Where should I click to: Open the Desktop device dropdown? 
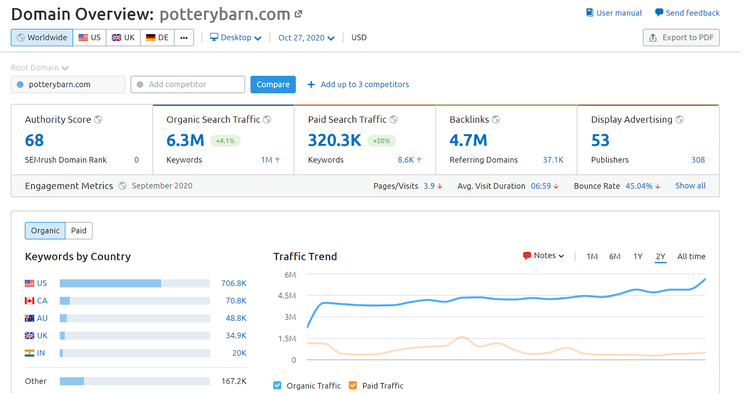tap(236, 37)
